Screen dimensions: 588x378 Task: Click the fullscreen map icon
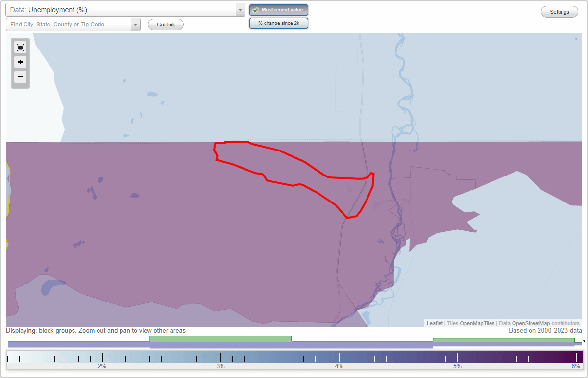coord(20,48)
